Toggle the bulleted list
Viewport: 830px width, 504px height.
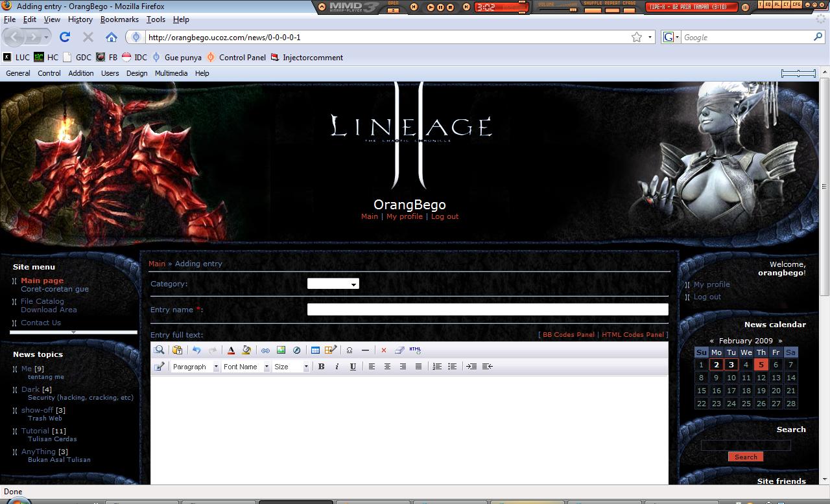point(453,366)
